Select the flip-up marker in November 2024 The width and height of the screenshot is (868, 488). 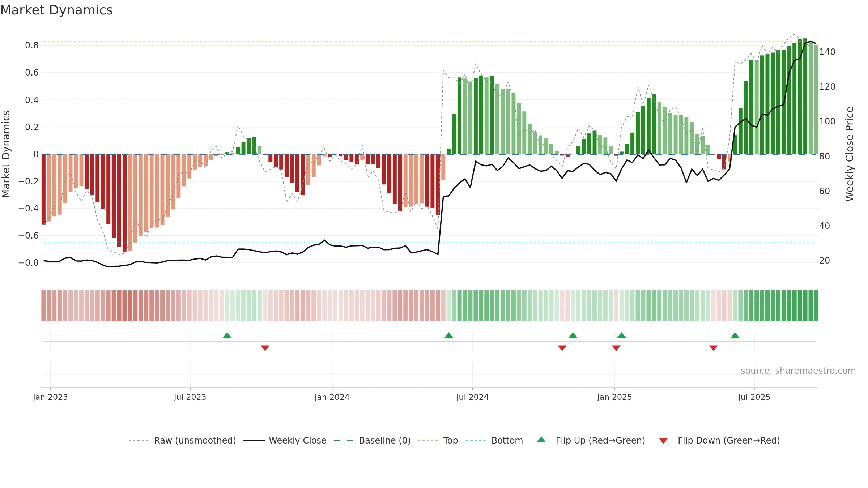click(x=573, y=335)
